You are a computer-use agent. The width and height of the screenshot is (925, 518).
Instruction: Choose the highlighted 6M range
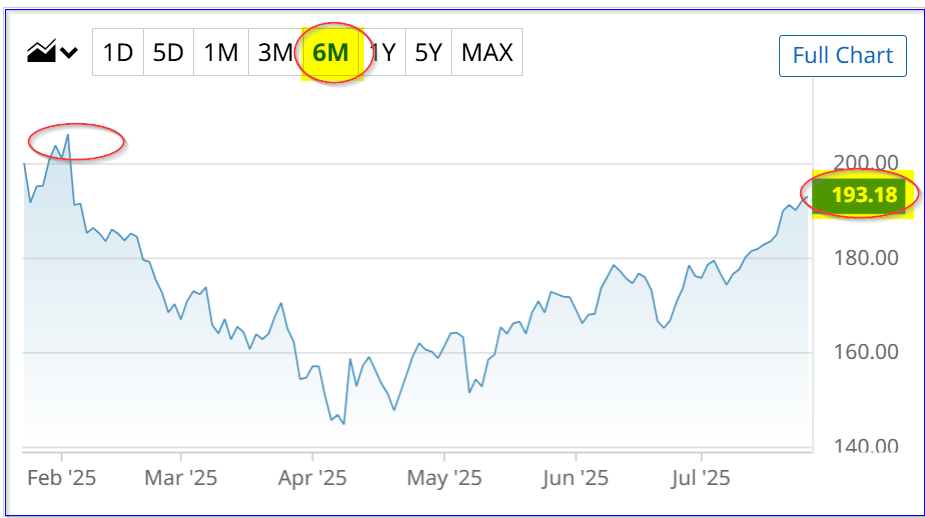(x=331, y=53)
